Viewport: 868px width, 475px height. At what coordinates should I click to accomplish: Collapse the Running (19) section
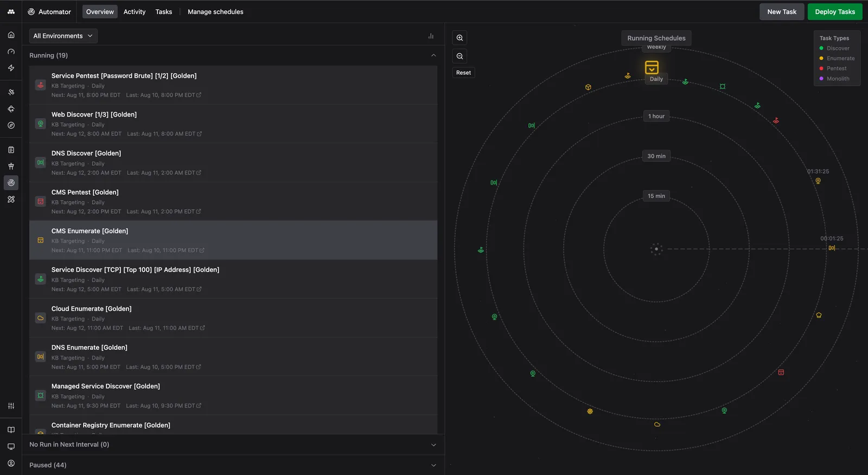click(x=233, y=55)
